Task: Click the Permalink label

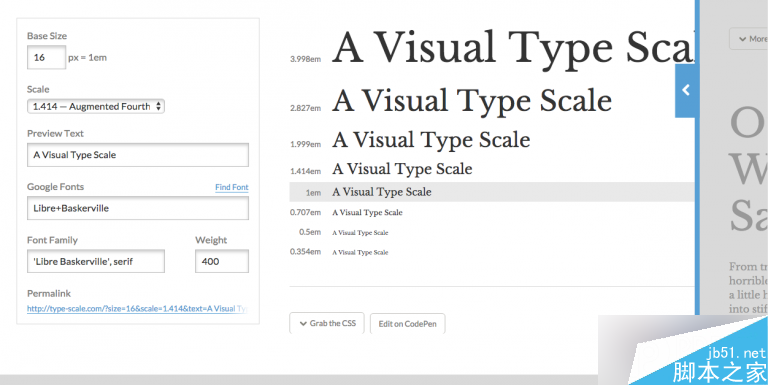Action: (49, 293)
